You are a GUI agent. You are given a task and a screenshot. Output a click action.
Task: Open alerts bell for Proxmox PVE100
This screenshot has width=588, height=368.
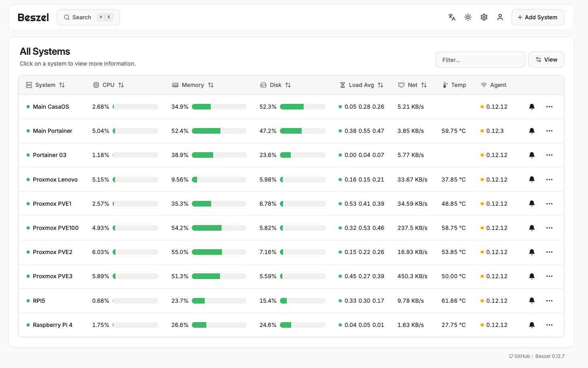532,228
